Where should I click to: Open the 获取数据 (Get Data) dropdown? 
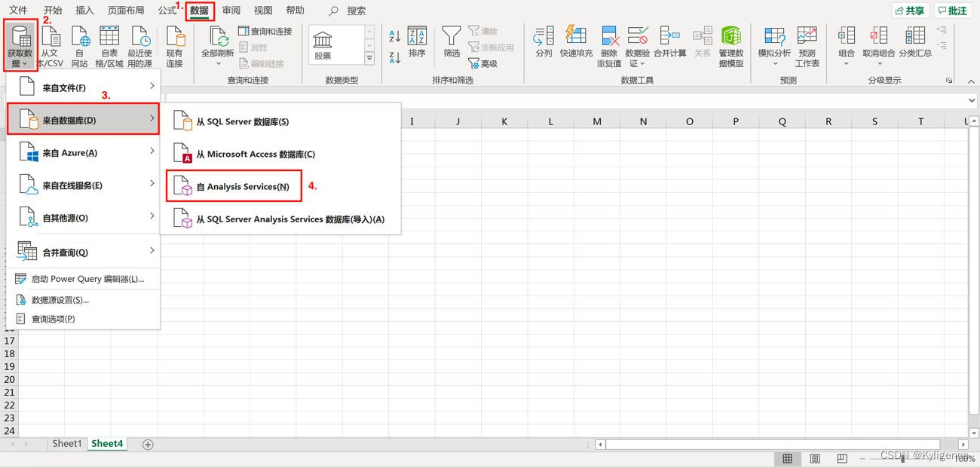click(x=20, y=45)
